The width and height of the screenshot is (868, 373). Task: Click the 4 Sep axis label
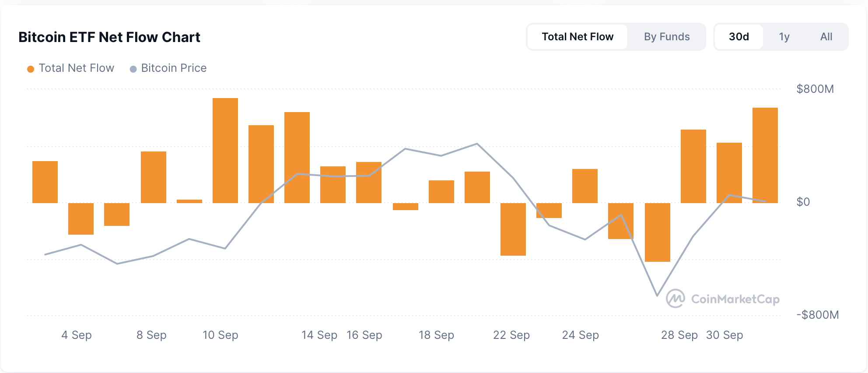(x=77, y=335)
